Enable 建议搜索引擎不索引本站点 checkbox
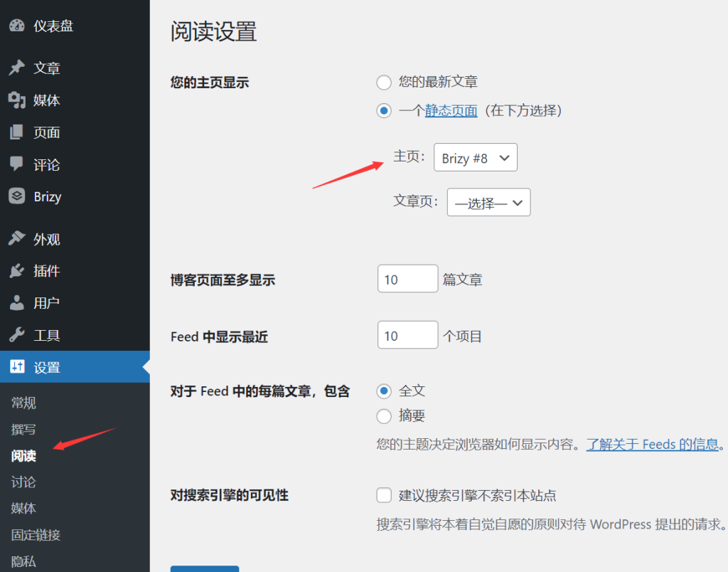728x572 pixels. point(384,495)
